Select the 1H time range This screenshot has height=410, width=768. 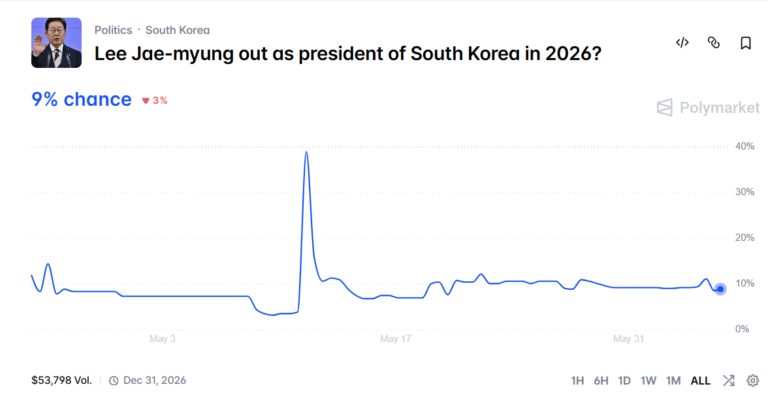click(x=577, y=381)
